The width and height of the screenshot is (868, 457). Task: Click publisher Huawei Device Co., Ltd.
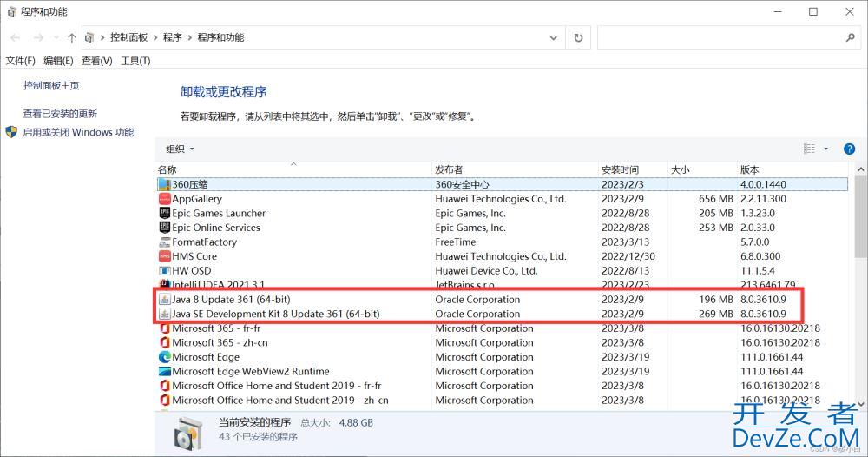[487, 271]
